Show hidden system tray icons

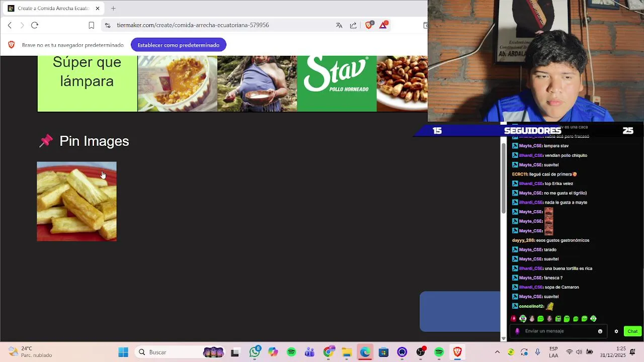pos(497,352)
